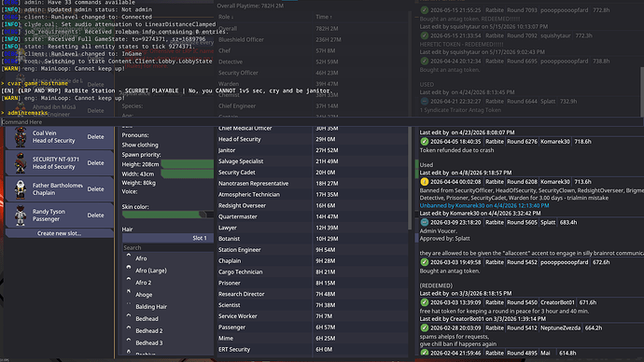The image size is (644, 362).
Task: Click the hair Slot 1 button
Action: point(168,238)
